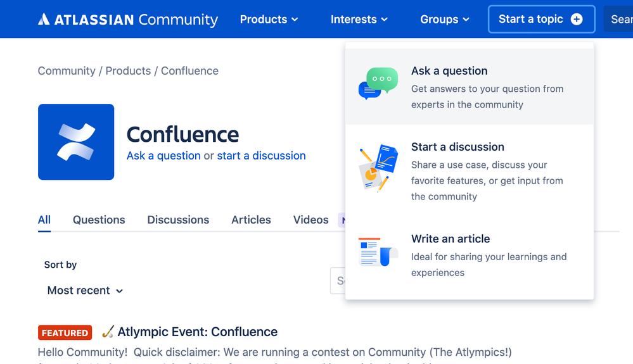Image resolution: width=633 pixels, height=364 pixels.
Task: Click the FEATURED badge
Action: [65, 333]
